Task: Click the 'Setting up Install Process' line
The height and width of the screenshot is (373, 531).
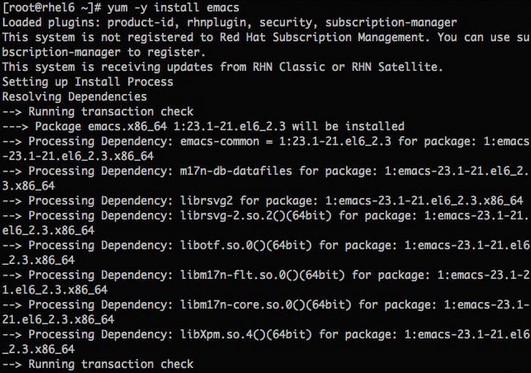Action: point(88,82)
